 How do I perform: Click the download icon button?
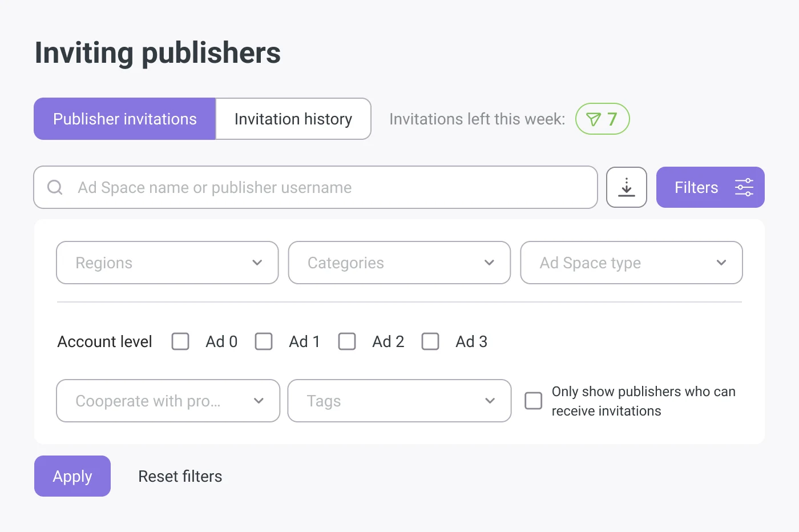point(626,187)
